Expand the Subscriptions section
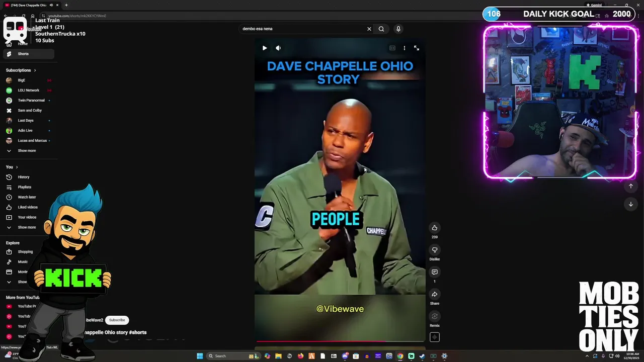Image resolution: width=644 pixels, height=362 pixels. [21, 70]
